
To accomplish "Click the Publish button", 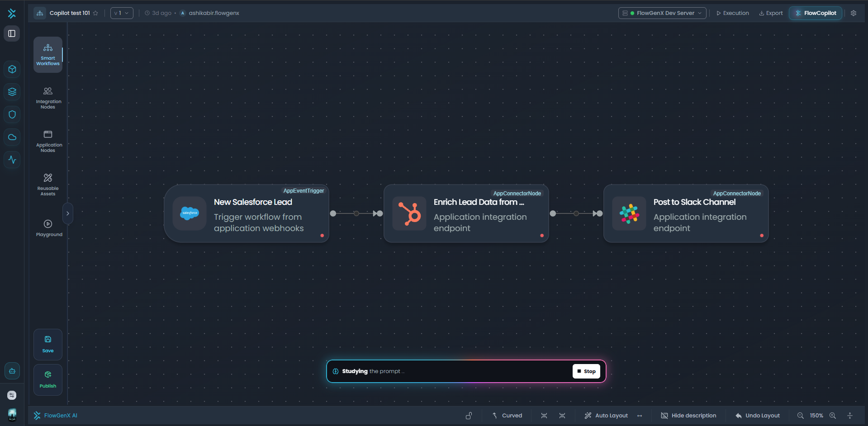I will coord(48,380).
